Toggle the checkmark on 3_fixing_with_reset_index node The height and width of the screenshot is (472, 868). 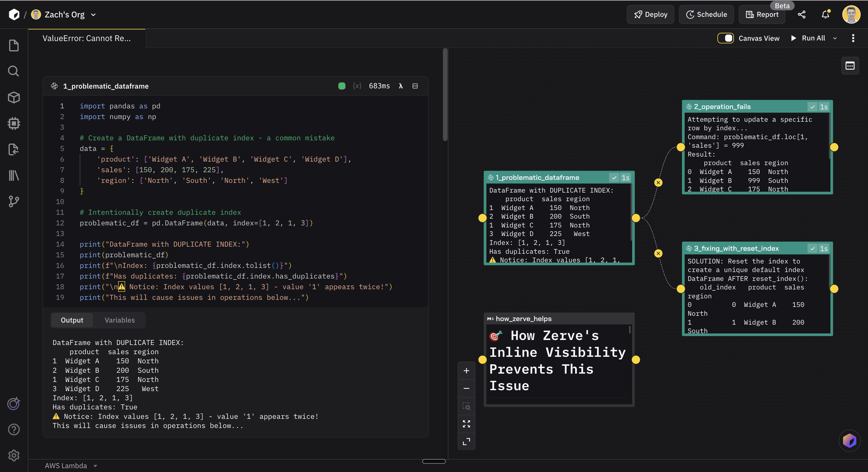(812, 248)
